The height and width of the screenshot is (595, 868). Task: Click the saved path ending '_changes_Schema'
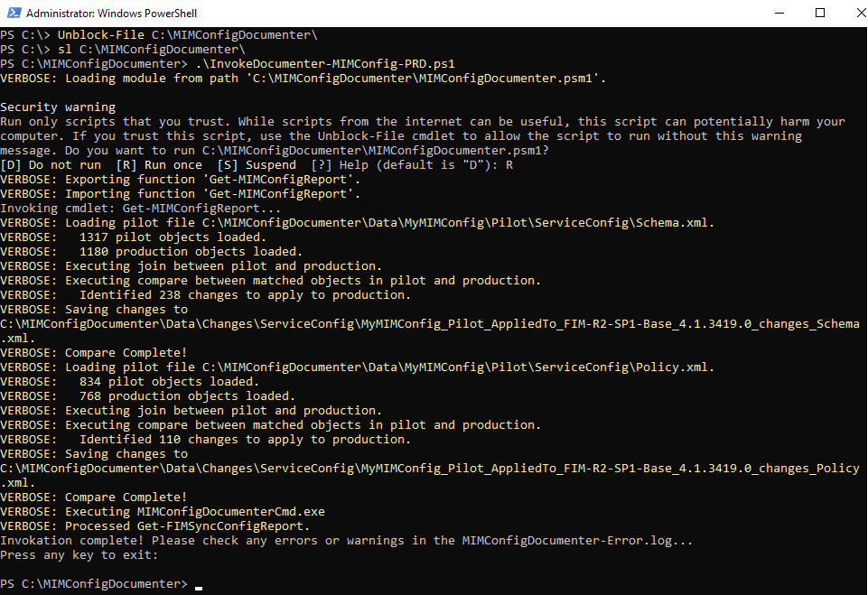click(430, 324)
